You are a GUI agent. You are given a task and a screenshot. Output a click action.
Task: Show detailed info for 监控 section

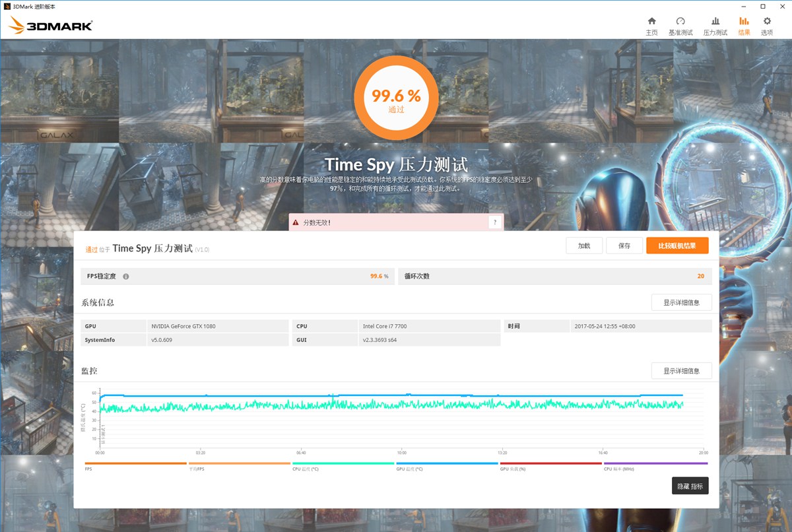point(681,371)
